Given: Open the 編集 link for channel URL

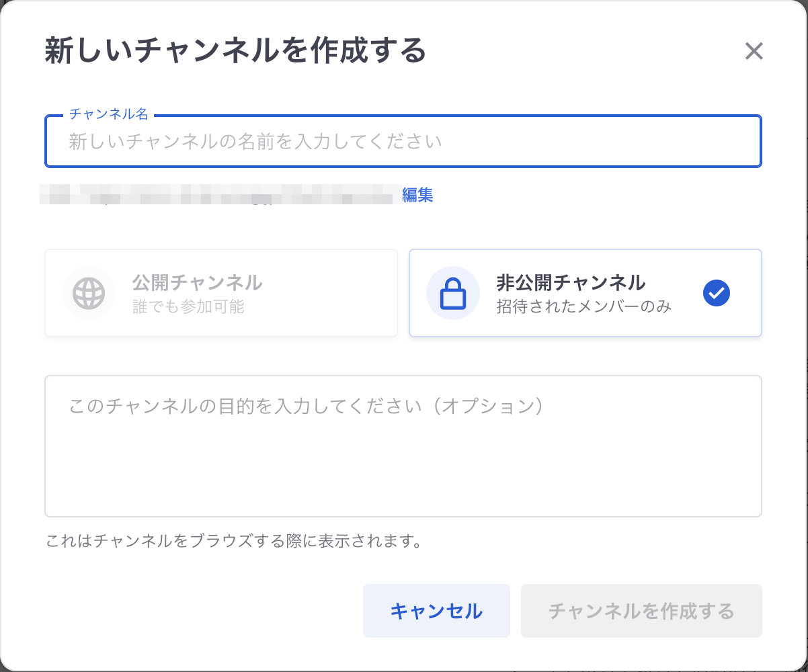Looking at the screenshot, I should tap(417, 196).
